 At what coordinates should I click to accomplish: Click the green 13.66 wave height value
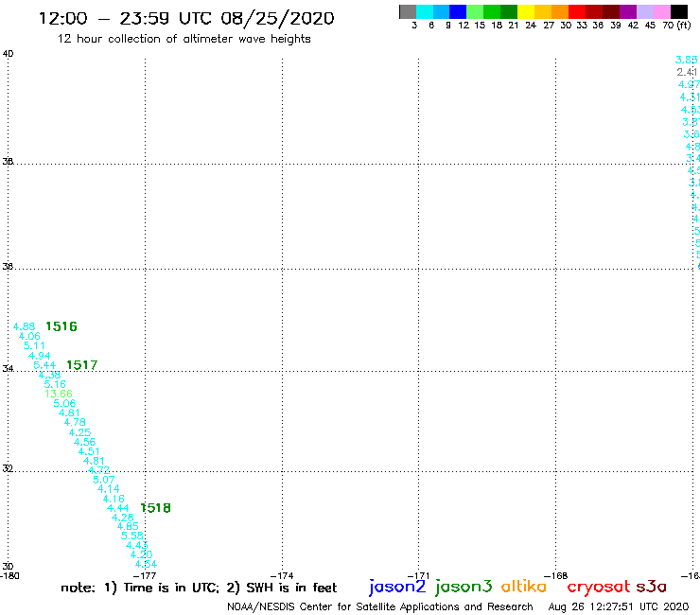pos(59,394)
